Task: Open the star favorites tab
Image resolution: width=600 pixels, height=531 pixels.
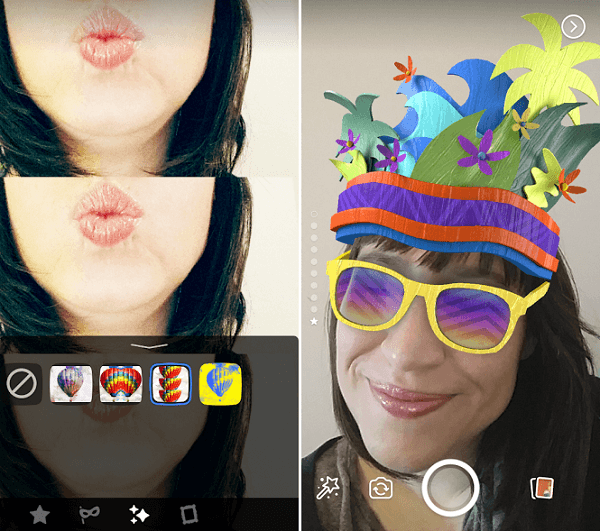Action: coord(40,515)
